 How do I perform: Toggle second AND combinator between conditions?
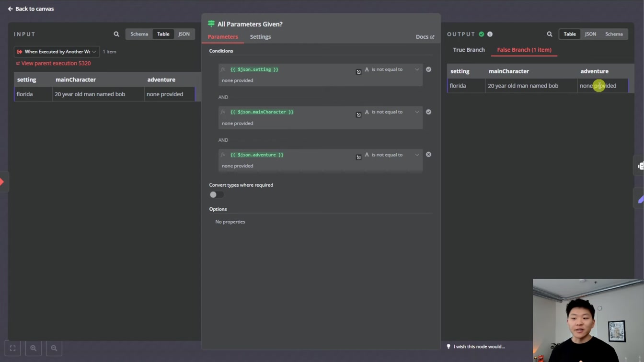[x=223, y=140]
